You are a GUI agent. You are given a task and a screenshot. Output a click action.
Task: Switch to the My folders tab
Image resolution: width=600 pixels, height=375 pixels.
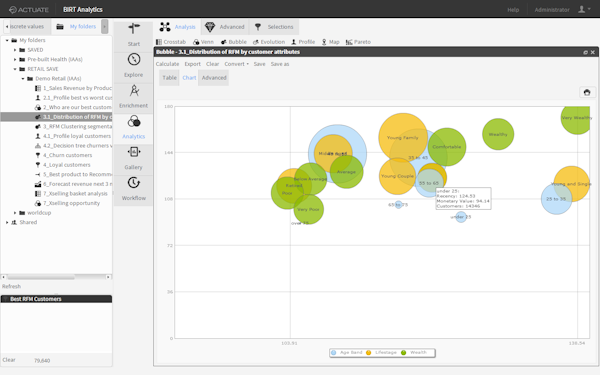pos(77,26)
